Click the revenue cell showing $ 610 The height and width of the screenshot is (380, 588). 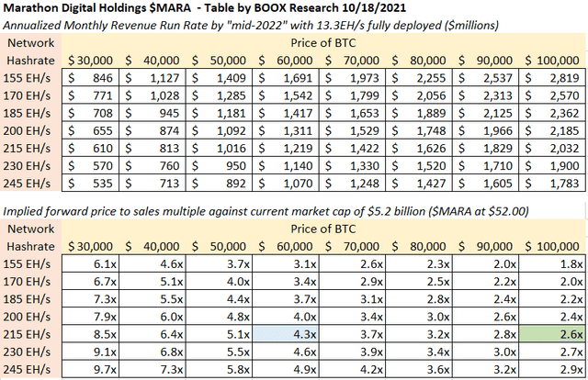90,149
